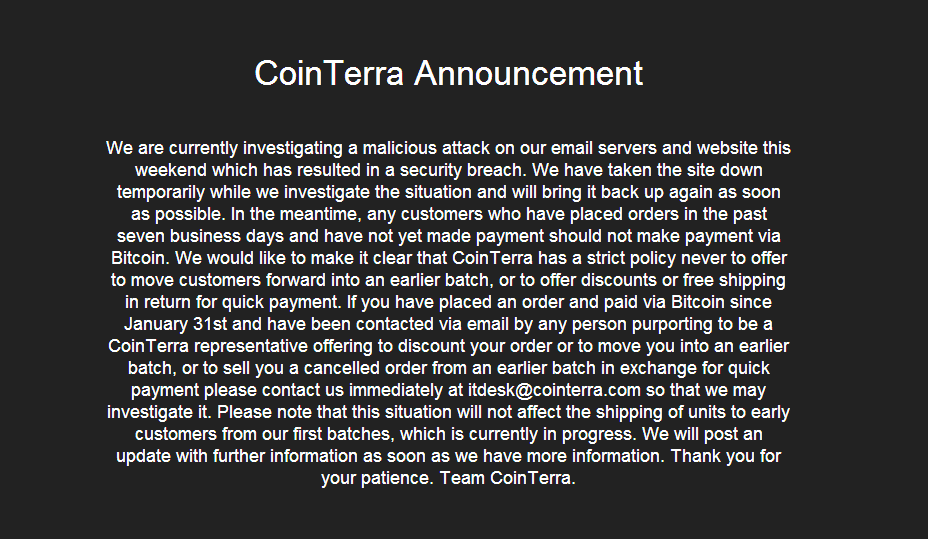Click the CoinTerra Announcement heading
928x539 pixels.
pyautogui.click(x=449, y=73)
